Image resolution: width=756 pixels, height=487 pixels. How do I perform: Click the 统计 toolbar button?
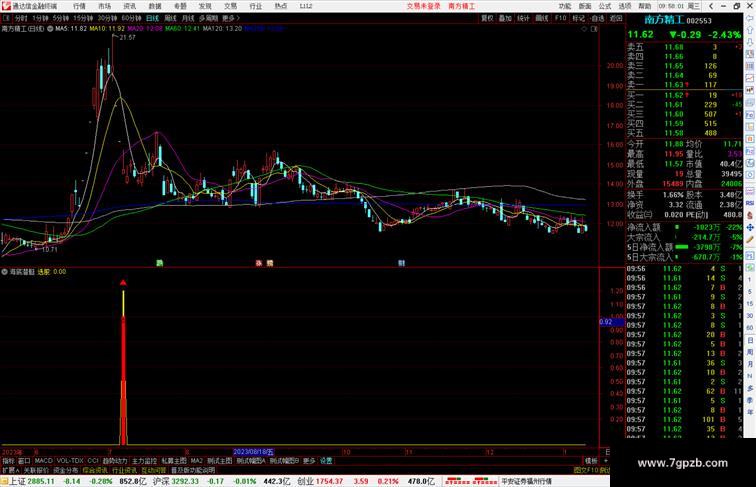click(524, 18)
